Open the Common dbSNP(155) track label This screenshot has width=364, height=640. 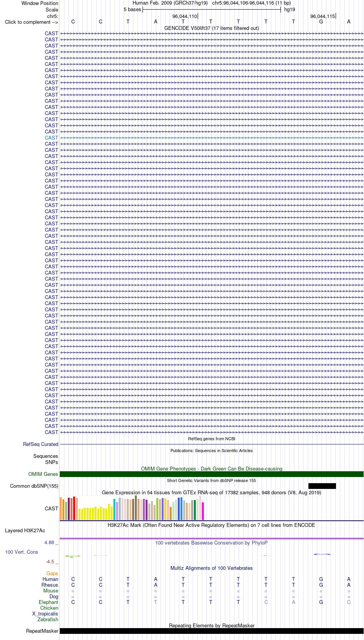tap(34, 486)
